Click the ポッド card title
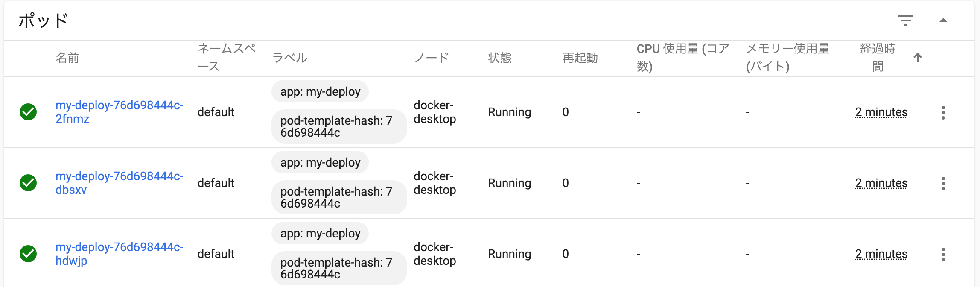Viewport: 980px width, 287px height. pyautogui.click(x=43, y=20)
